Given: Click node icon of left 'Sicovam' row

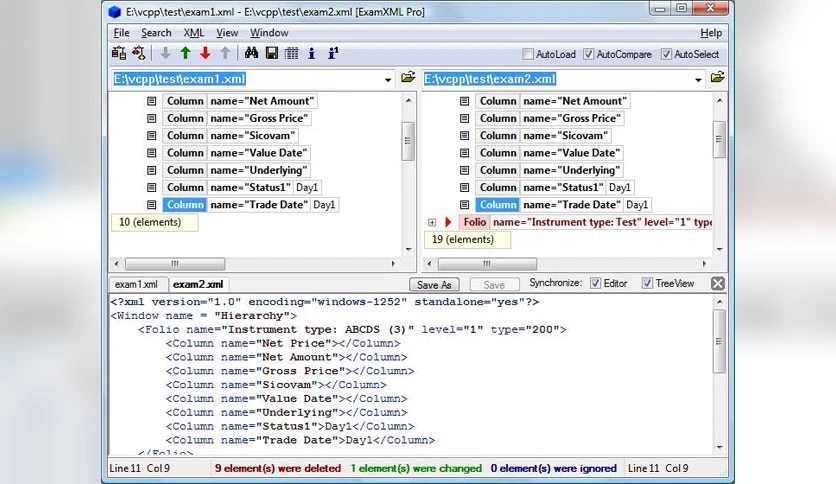Looking at the screenshot, I should tap(151, 135).
